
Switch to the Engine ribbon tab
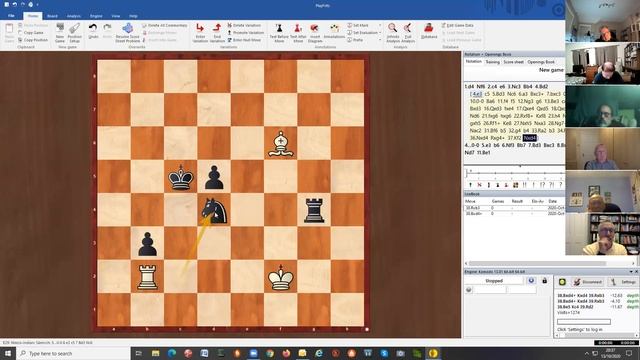pyautogui.click(x=96, y=16)
